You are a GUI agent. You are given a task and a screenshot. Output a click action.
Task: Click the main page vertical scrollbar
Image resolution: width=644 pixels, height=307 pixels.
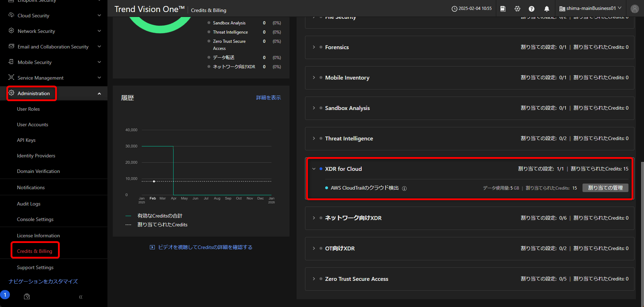pos(642,233)
